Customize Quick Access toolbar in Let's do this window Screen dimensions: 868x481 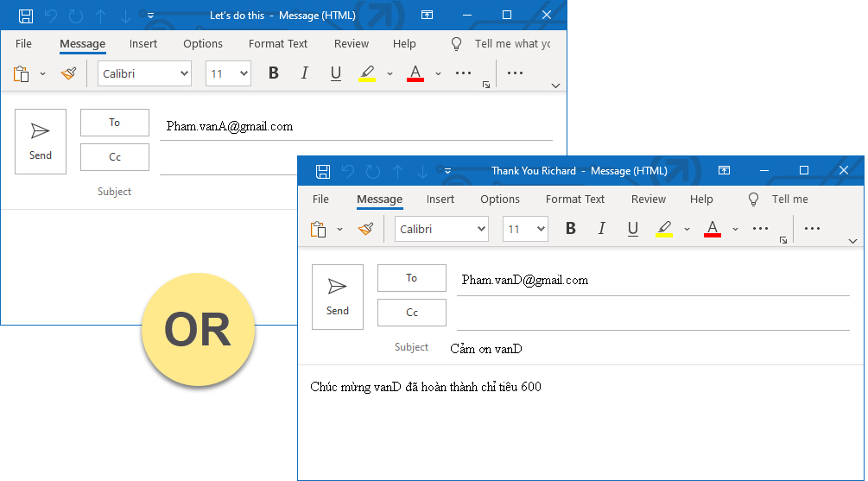(150, 16)
